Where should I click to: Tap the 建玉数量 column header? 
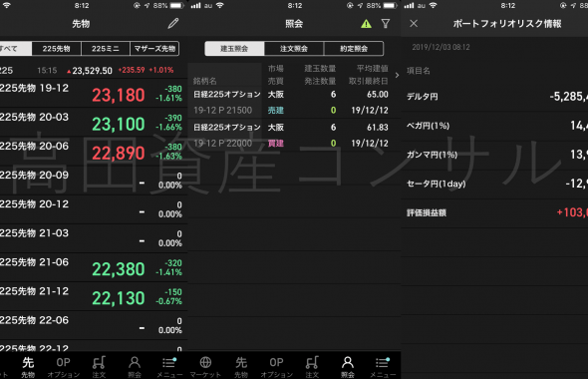(x=320, y=68)
